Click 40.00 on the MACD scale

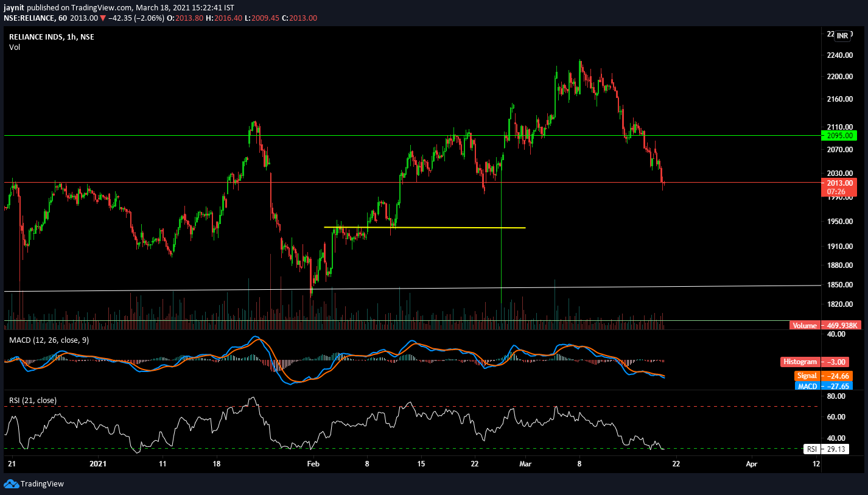pyautogui.click(x=835, y=334)
